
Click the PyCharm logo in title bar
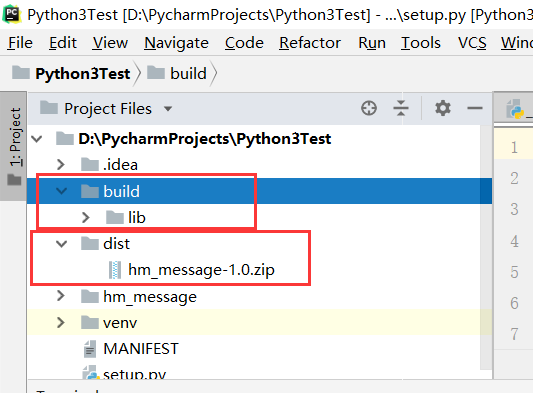click(12, 14)
